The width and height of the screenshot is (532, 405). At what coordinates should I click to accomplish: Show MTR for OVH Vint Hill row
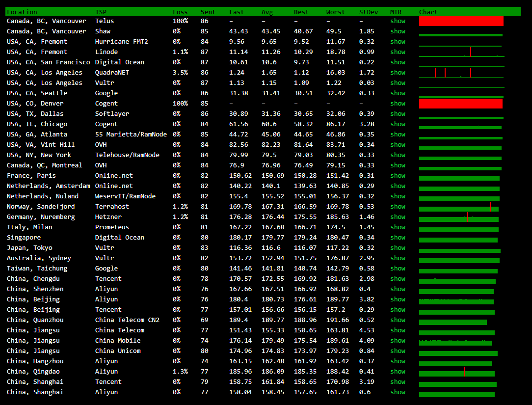coord(398,145)
